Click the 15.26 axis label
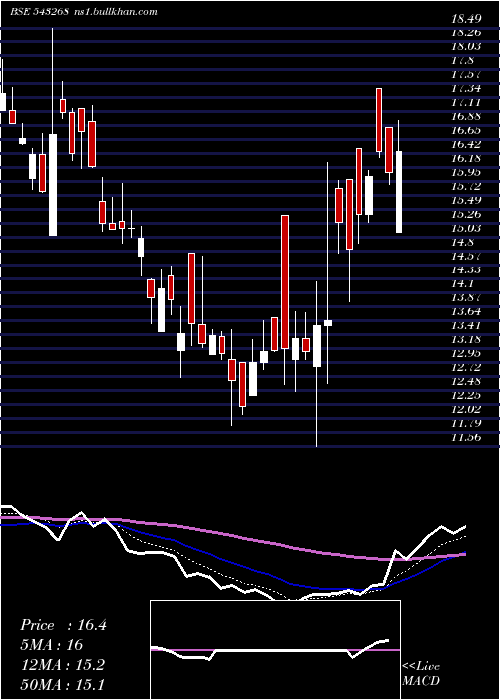This screenshot has width=500, height=700. pos(466,214)
